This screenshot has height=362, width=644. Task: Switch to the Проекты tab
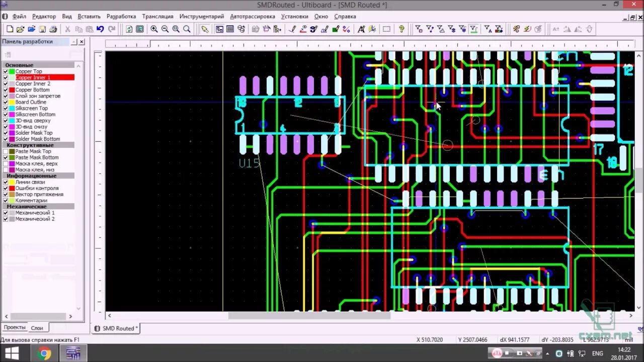15,327
